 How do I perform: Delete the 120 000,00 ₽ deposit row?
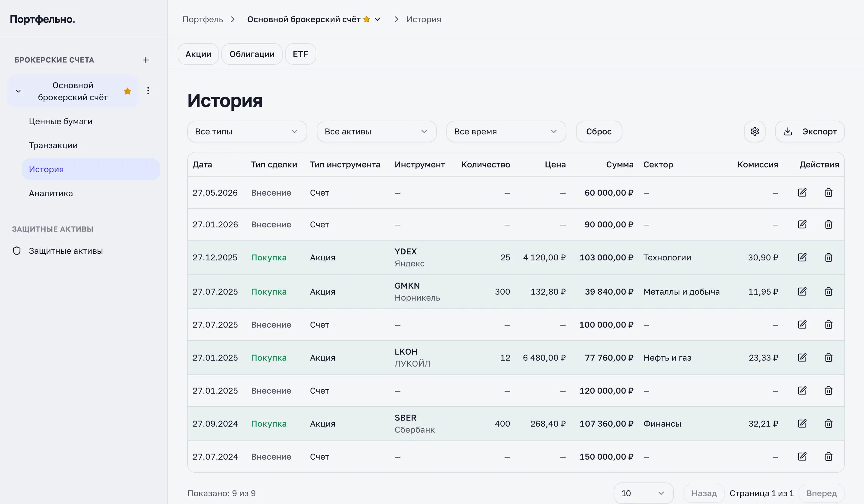(x=828, y=391)
